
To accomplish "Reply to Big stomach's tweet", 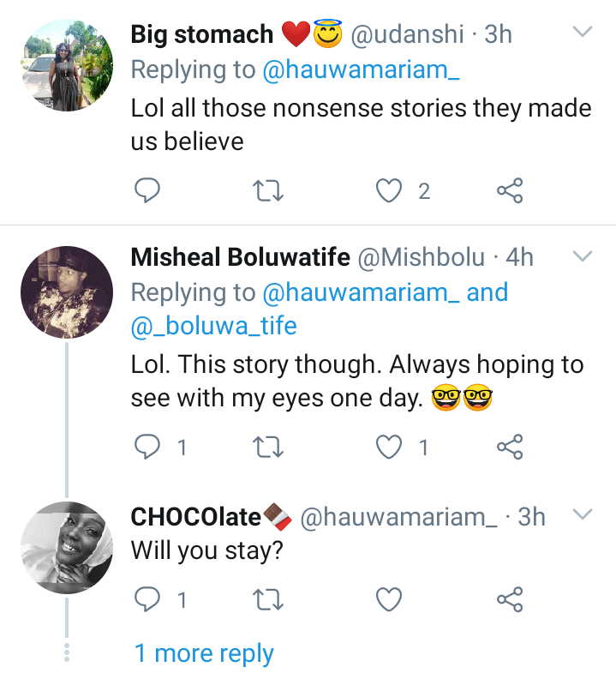I will tap(148, 191).
